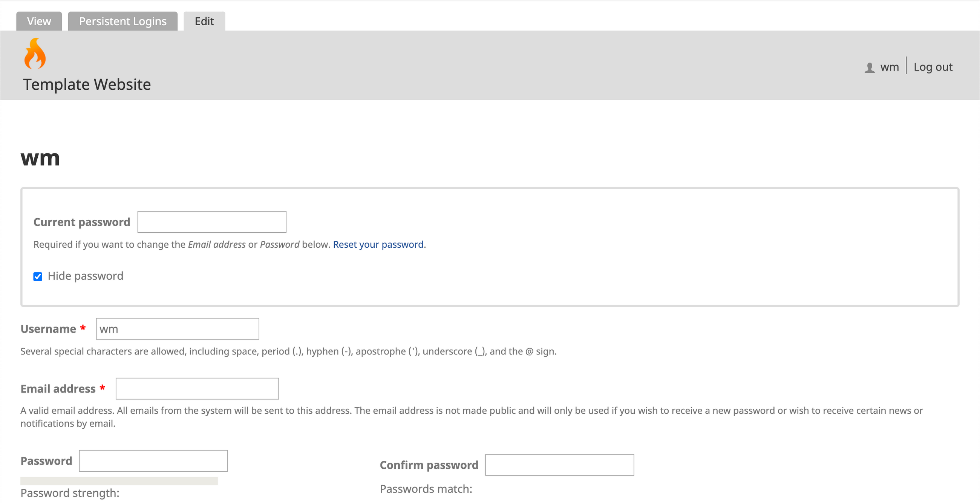980x503 pixels.
Task: Click the Email address label
Action: point(58,389)
